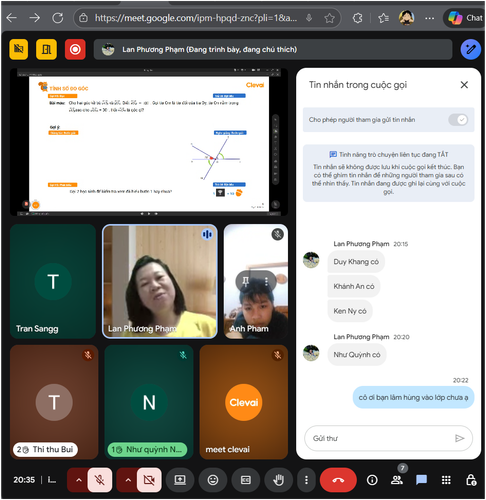This screenshot has height=500, width=486.
Task: Click the yellow camera-off extension button
Action: [x=19, y=49]
